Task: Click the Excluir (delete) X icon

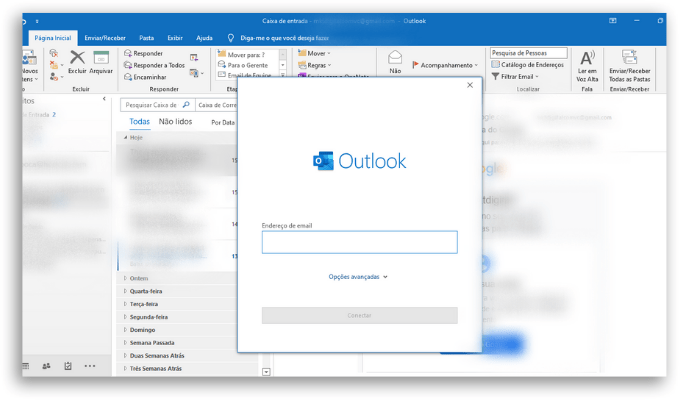Action: pos(77,57)
